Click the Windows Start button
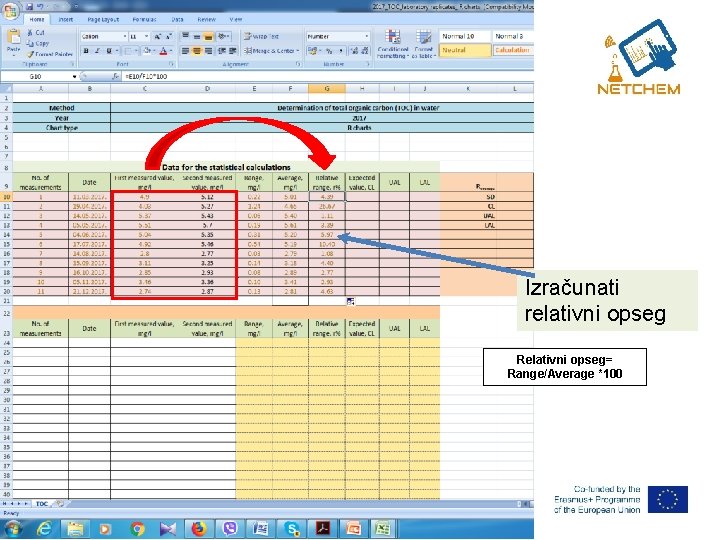The image size is (720, 540). (x=12, y=529)
